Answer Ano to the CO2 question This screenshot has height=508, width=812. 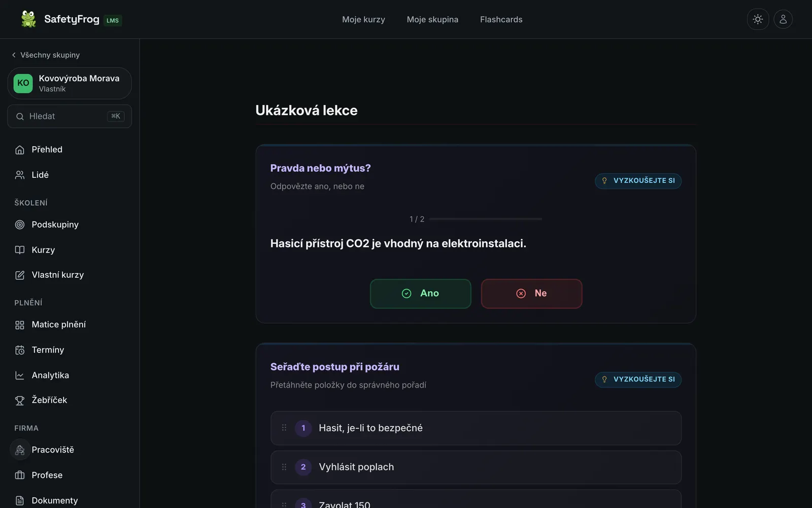420,294
